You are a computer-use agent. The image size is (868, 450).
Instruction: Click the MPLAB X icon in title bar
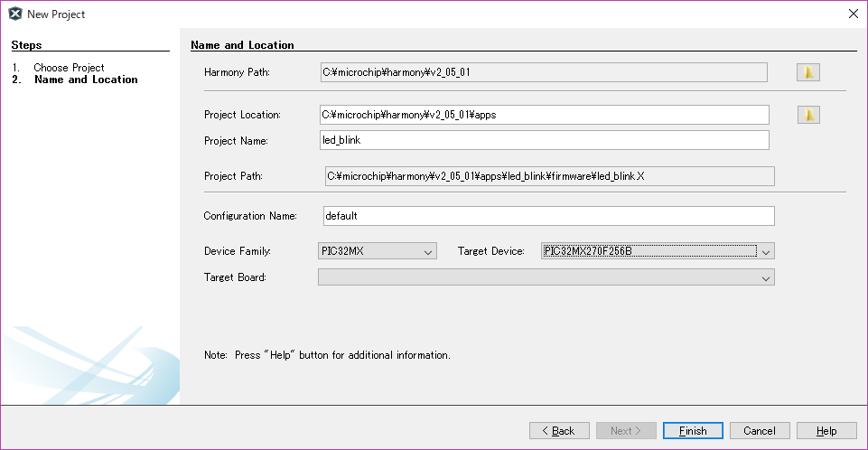[x=14, y=14]
